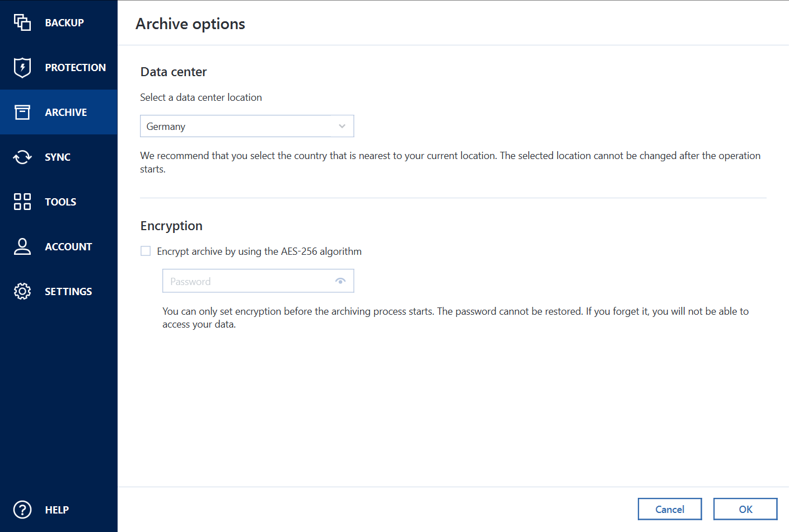Click the Sync arrows icon
The width and height of the screenshot is (789, 532).
(x=22, y=157)
